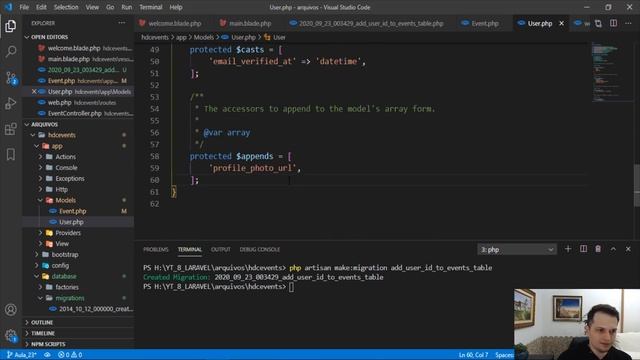Viewport: 640px width, 360px height.
Task: Open the terminal selector dropdown '3: php'
Action: coord(517,249)
